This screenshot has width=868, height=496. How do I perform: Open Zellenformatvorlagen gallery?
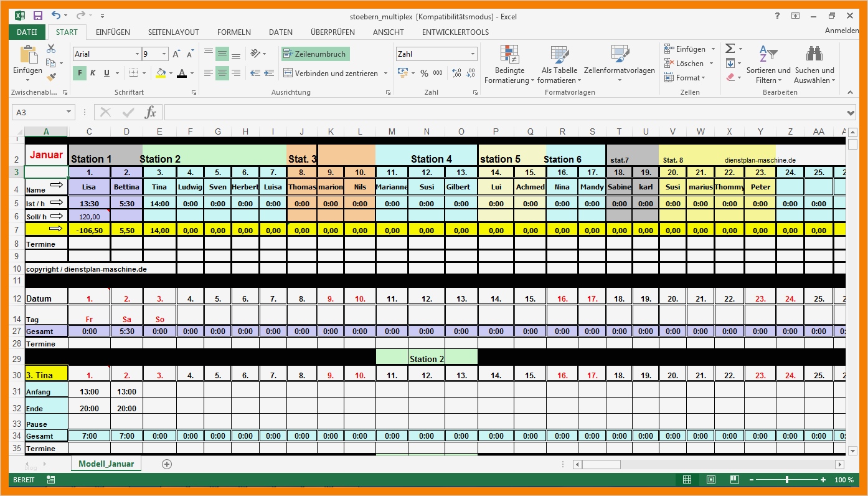619,62
